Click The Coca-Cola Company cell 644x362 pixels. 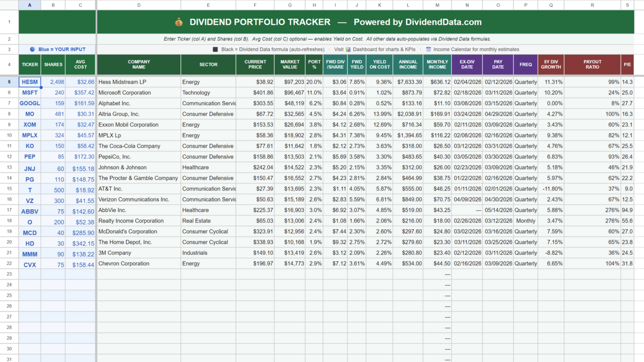[139, 146]
